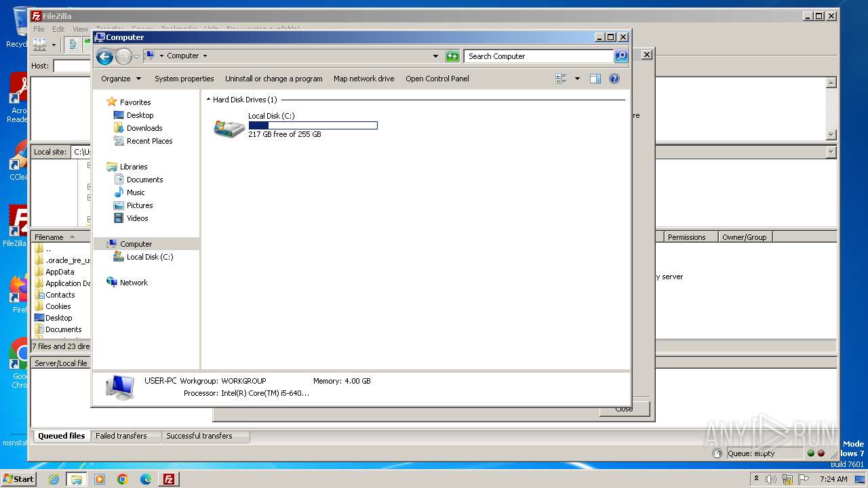Open the address bar history dropdown arrow
Image resolution: width=868 pixels, height=488 pixels.
pos(435,56)
